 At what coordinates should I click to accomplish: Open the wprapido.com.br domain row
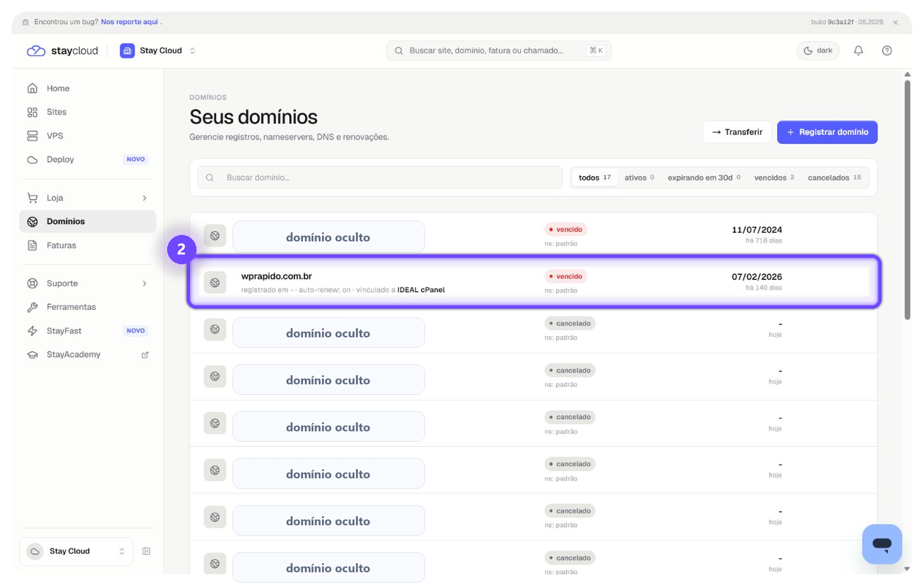tap(534, 283)
